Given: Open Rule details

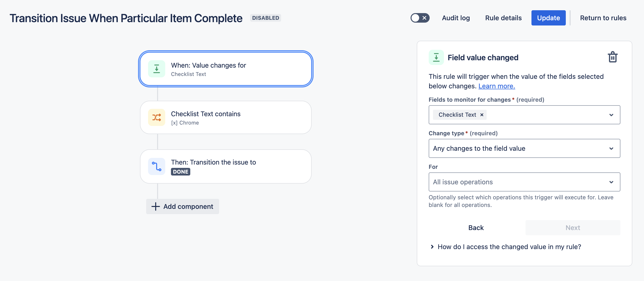Looking at the screenshot, I should coord(503,18).
